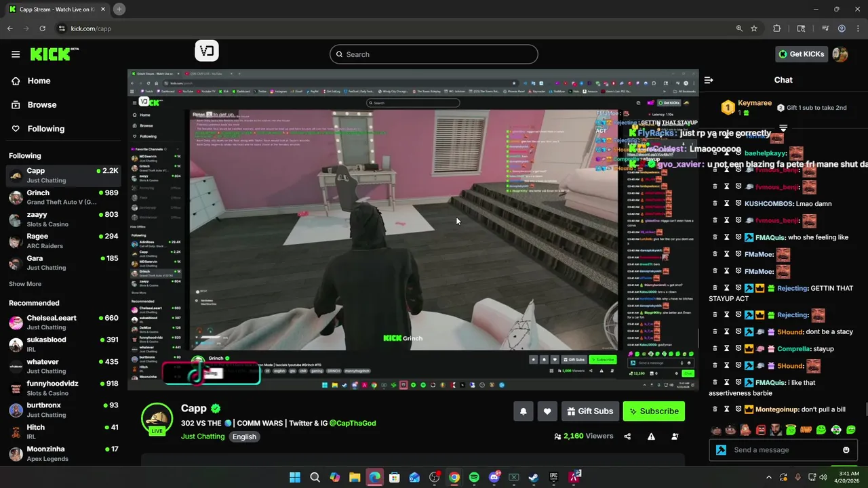Collapse the chat panel using the arrow icon
This screenshot has height=488, width=868.
[x=709, y=80]
